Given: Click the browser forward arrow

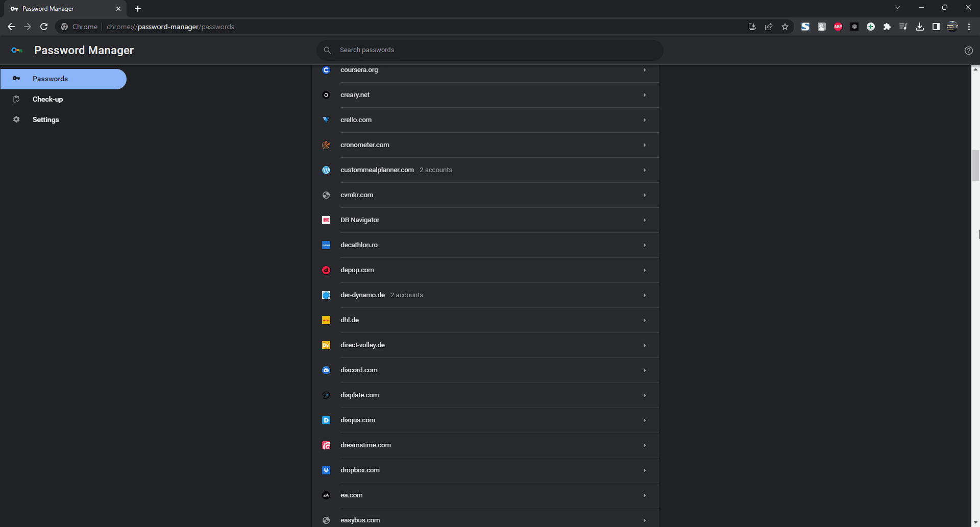Looking at the screenshot, I should click(x=28, y=27).
